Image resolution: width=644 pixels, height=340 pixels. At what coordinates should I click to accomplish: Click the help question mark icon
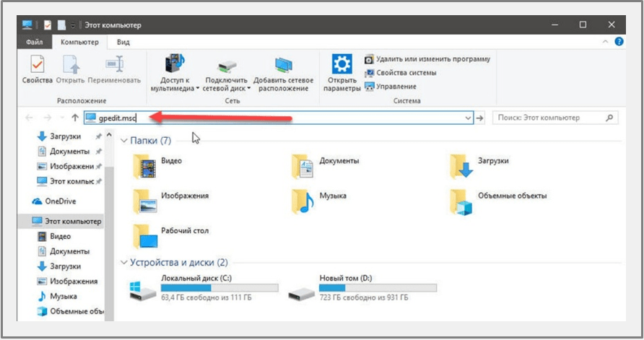pyautogui.click(x=618, y=43)
